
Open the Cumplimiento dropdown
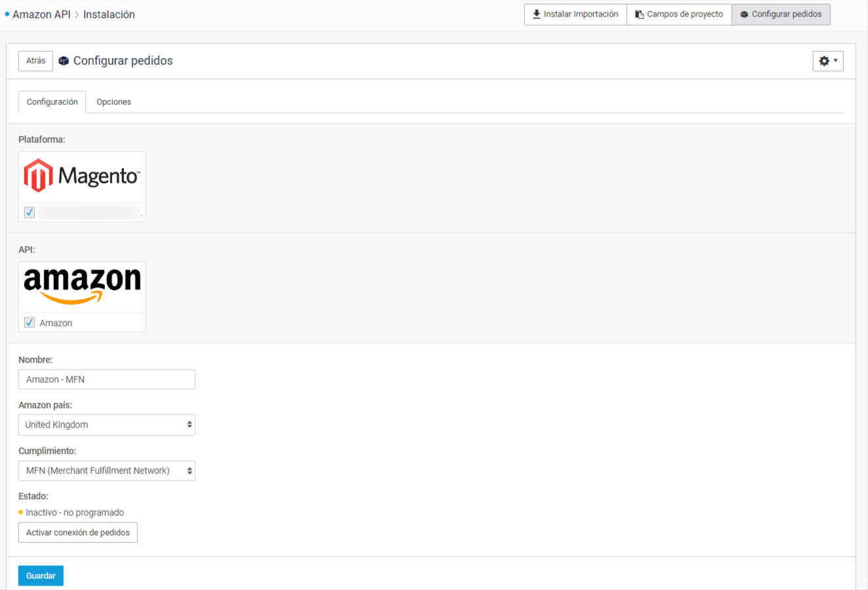(107, 471)
